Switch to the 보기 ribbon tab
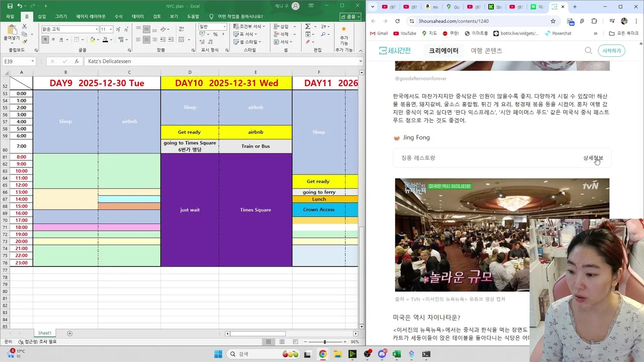This screenshot has width=644, height=362. (x=174, y=17)
